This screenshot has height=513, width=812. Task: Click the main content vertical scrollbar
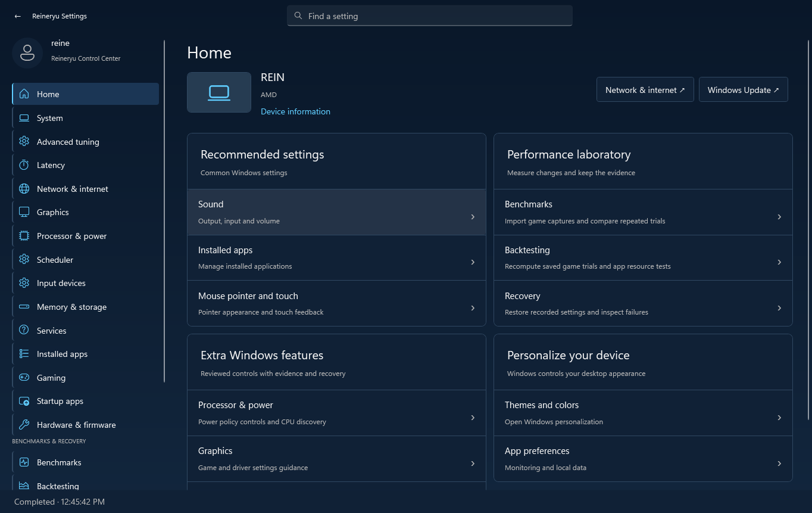pyautogui.click(x=808, y=231)
